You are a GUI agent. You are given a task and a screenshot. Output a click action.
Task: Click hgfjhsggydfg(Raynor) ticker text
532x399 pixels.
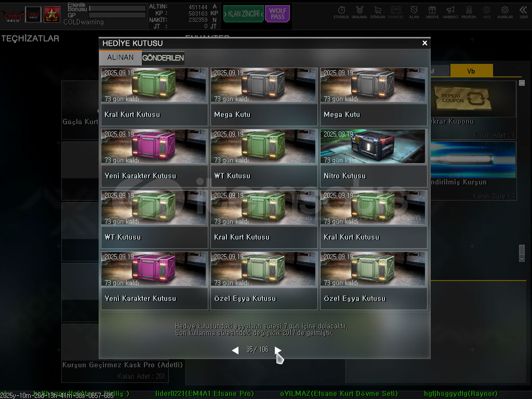(x=461, y=394)
